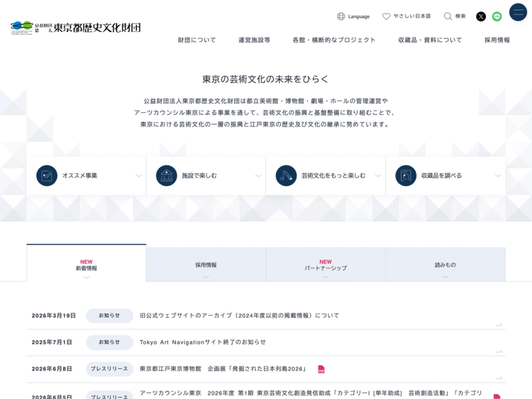Viewport: 532px width, 399px height.
Task: Click the date 2025年7月1日
Action: (x=51, y=343)
